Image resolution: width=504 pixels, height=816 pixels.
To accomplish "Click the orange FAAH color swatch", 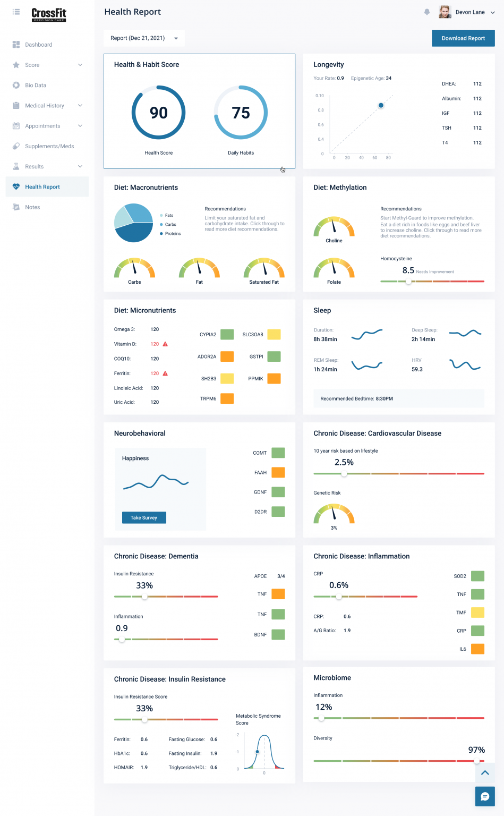I will point(278,472).
